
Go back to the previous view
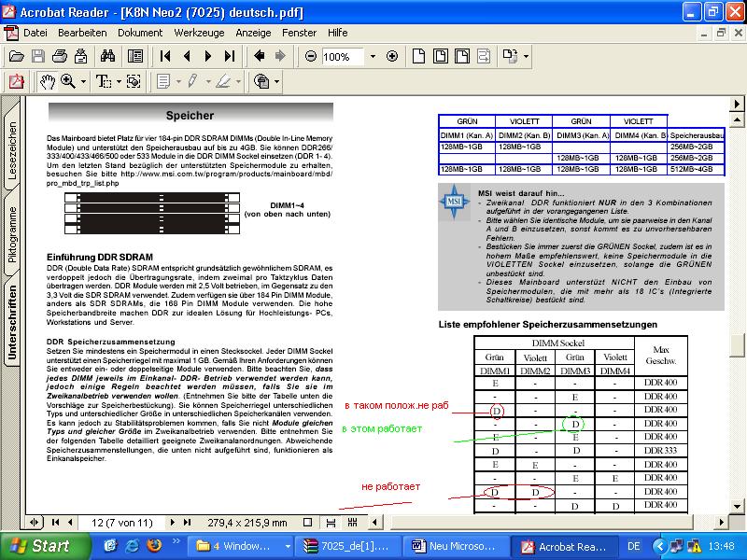[x=260, y=56]
